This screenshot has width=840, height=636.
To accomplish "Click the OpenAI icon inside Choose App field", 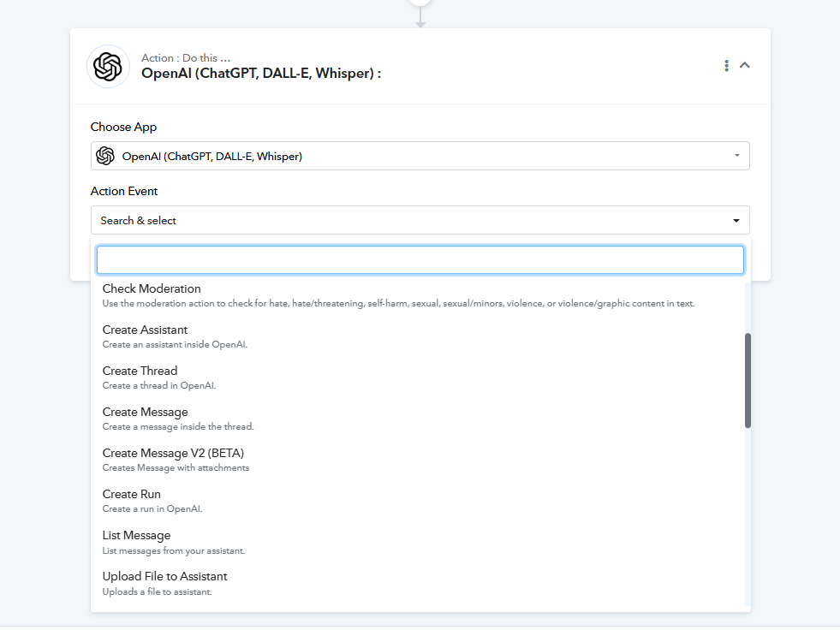I will 105,156.
